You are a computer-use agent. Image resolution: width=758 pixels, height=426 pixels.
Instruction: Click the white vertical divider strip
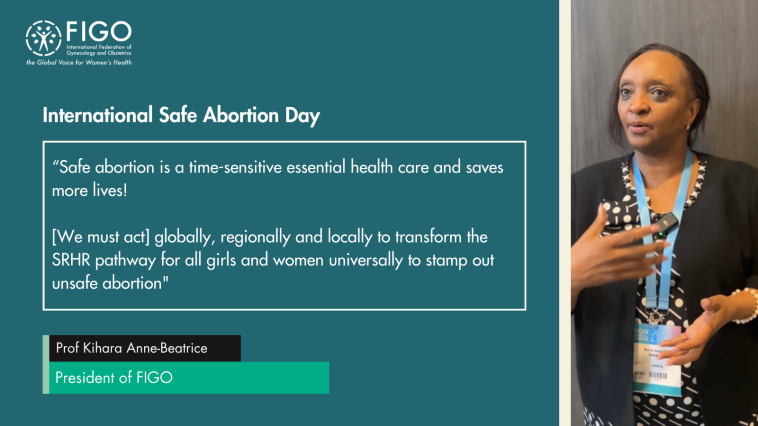[x=565, y=213]
